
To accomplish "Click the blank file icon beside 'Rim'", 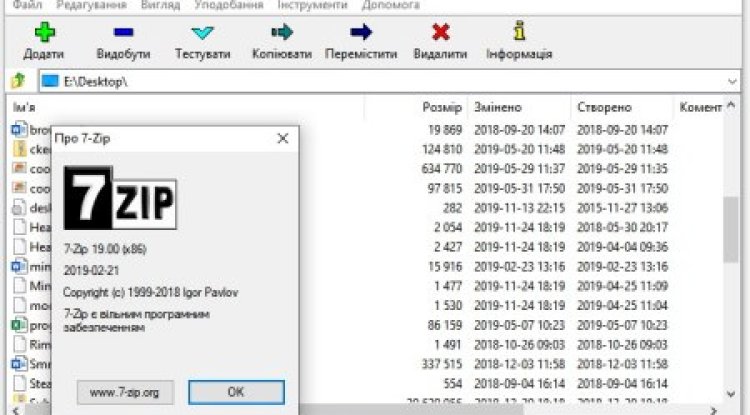I will point(19,344).
